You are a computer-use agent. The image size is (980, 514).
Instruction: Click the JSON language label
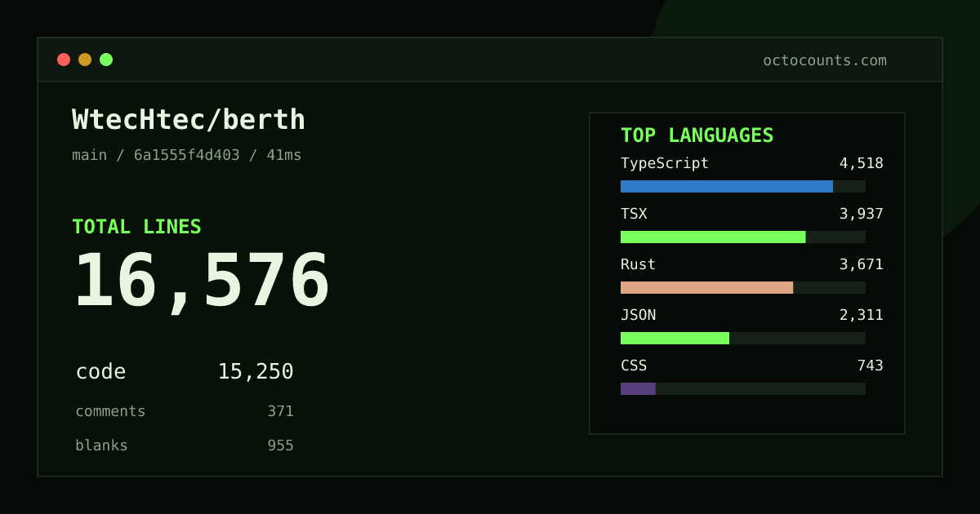[x=638, y=315]
